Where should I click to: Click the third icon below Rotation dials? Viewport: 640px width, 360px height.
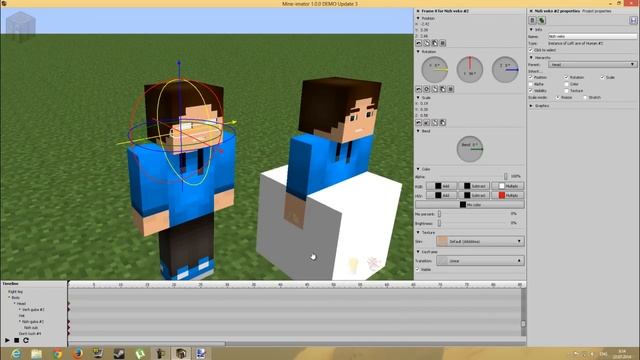point(435,89)
